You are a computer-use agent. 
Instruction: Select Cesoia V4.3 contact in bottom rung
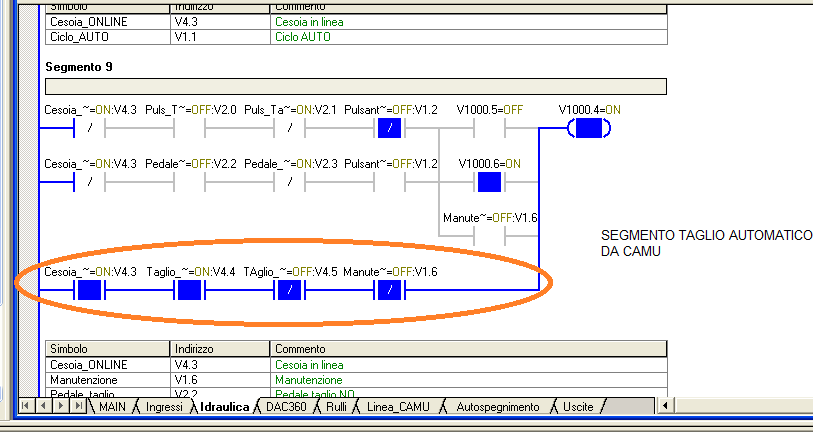click(x=89, y=290)
